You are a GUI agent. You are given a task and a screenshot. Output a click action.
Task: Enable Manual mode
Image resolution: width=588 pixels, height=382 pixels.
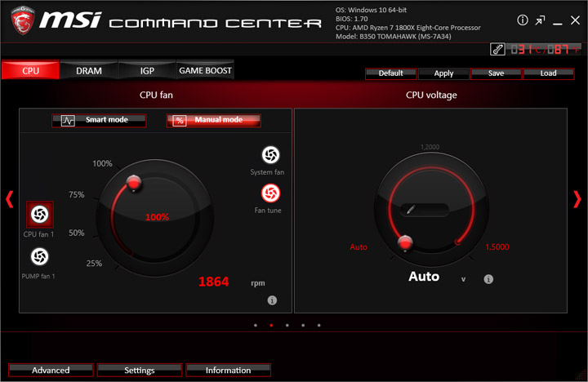pyautogui.click(x=214, y=120)
